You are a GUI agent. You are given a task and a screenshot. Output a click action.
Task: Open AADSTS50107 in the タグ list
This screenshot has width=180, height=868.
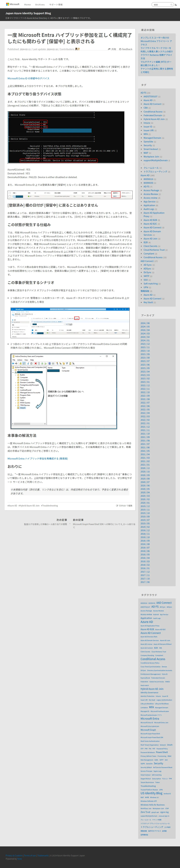click(x=150, y=96)
